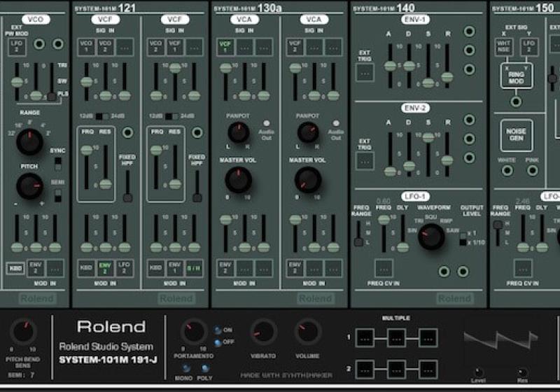
Task: Click the VCO MOD IN KBD button
Action: click(15, 268)
